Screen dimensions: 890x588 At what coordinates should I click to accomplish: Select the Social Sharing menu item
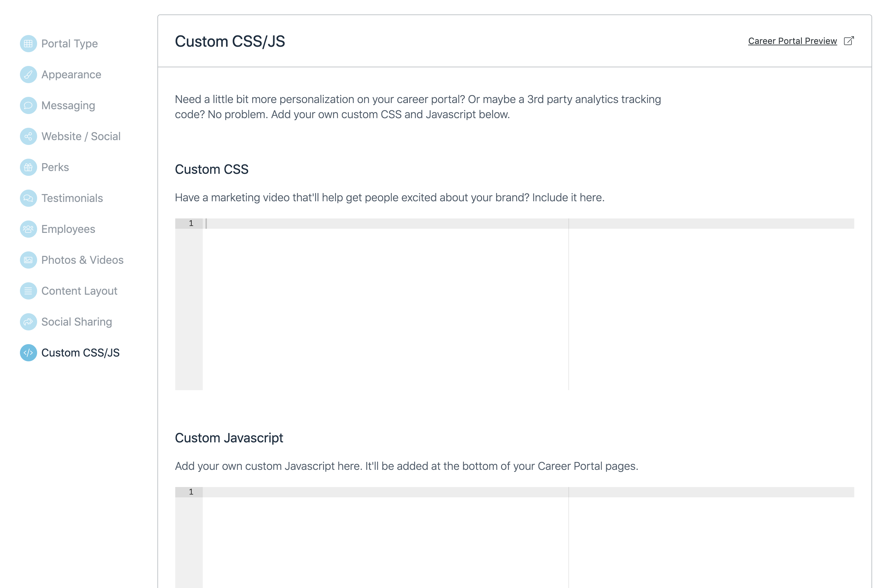click(77, 322)
